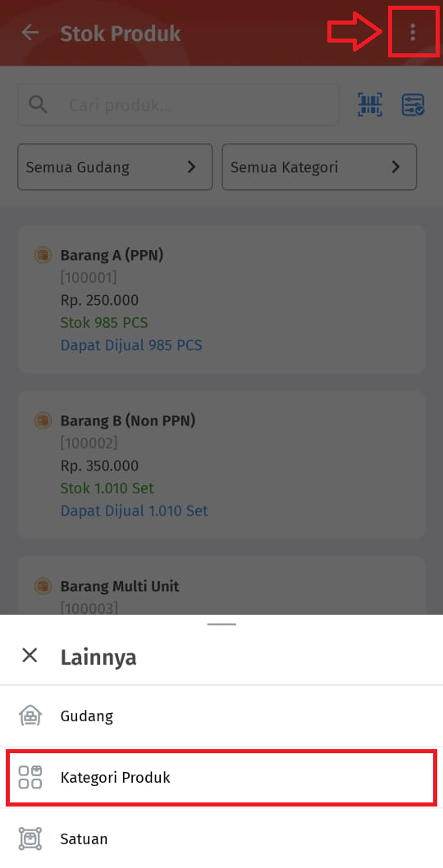This screenshot has width=443, height=868.
Task: Expand the Semua Kategori dropdown
Action: pyautogui.click(x=319, y=167)
